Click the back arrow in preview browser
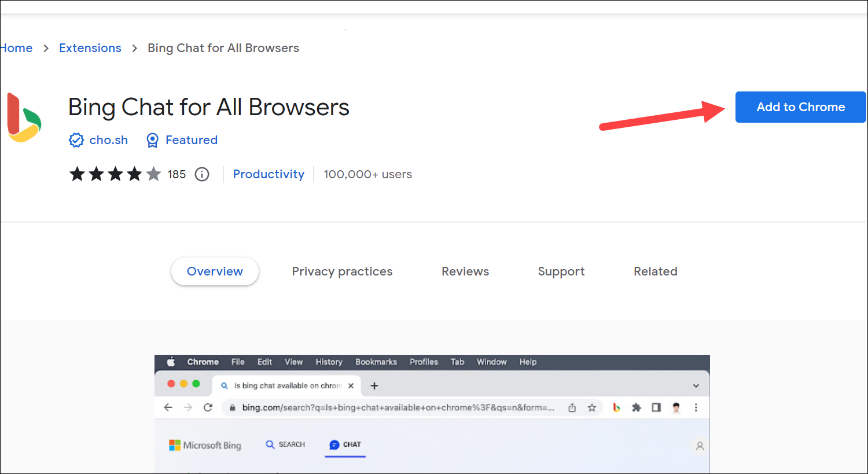868x474 pixels. (168, 407)
